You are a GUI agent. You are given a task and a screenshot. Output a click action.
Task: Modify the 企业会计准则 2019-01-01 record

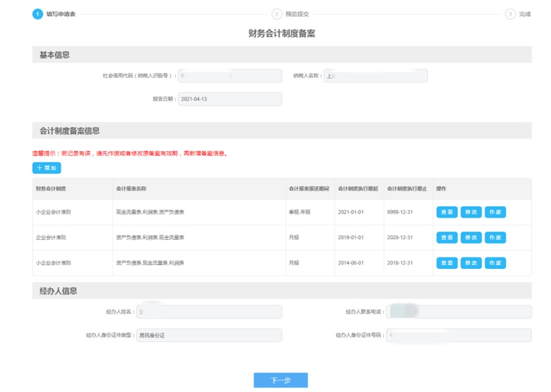471,237
